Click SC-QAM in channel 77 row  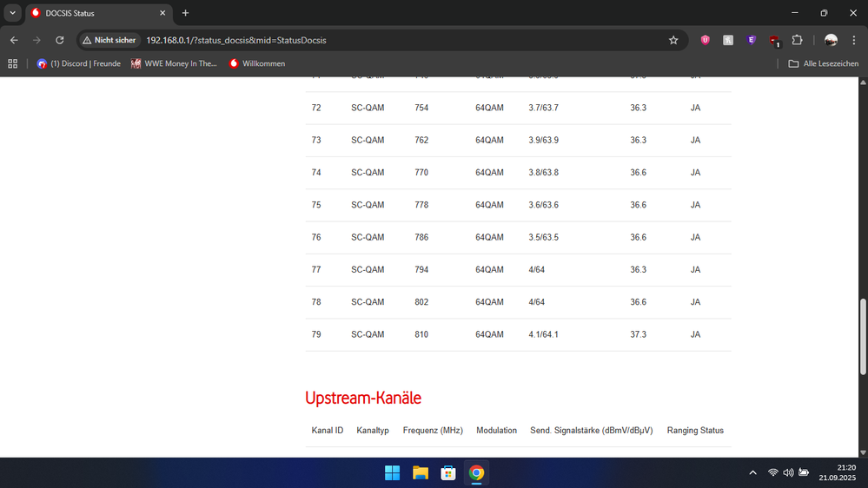point(368,269)
